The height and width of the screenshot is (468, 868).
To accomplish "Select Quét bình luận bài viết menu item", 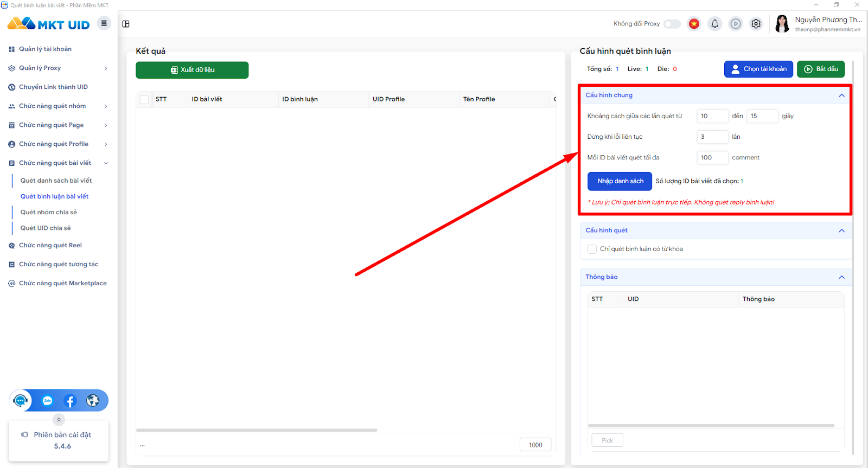I will 54,196.
